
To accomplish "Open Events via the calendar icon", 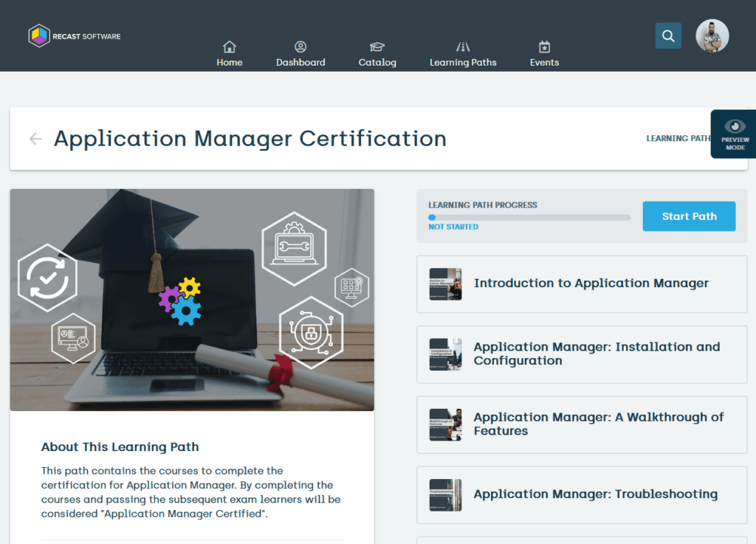I will coord(544,47).
